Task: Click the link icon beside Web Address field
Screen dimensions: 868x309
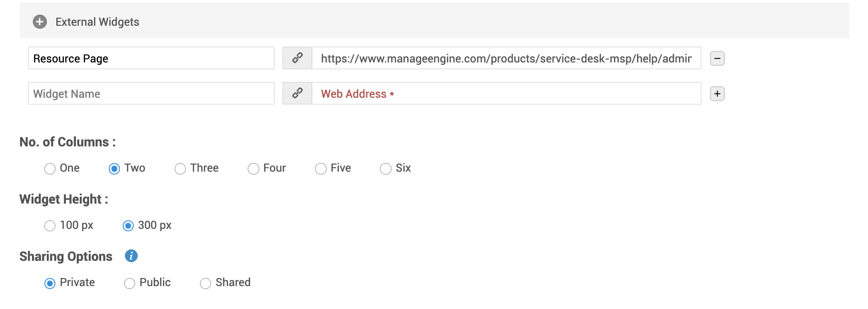Action: click(x=297, y=93)
